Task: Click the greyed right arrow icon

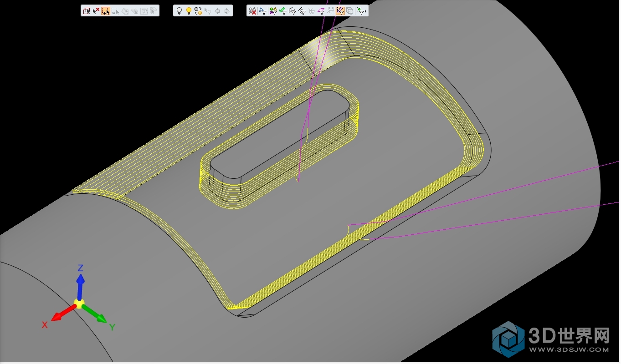Action: click(x=227, y=11)
